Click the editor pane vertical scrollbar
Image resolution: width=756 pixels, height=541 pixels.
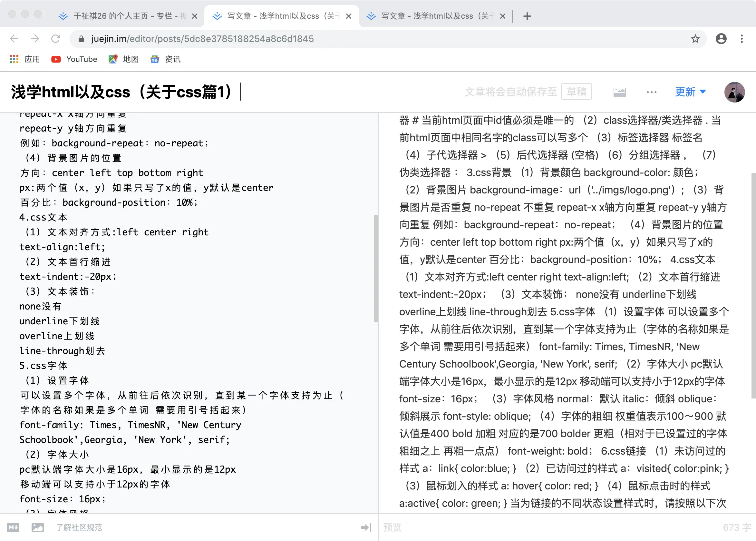coord(376,268)
